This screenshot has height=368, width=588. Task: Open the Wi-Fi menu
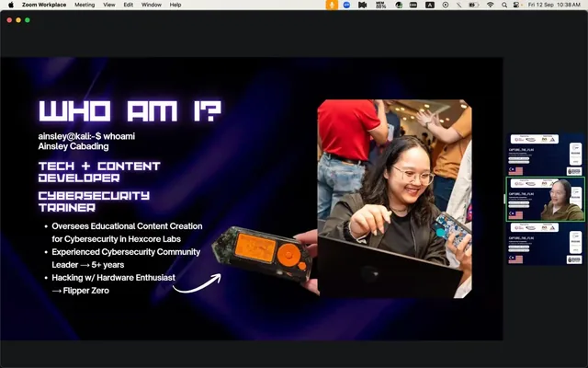pos(490,5)
